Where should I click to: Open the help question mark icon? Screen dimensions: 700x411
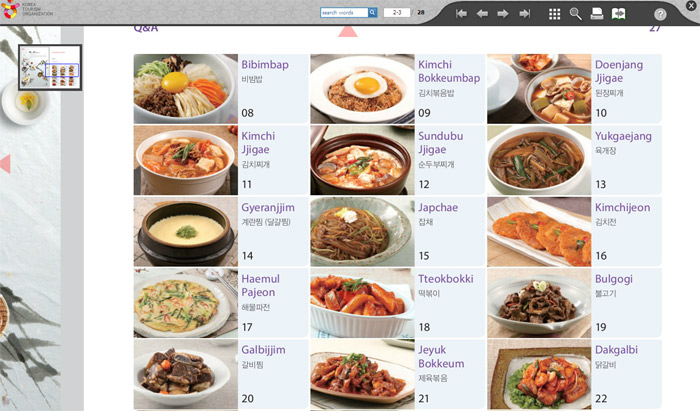[660, 14]
